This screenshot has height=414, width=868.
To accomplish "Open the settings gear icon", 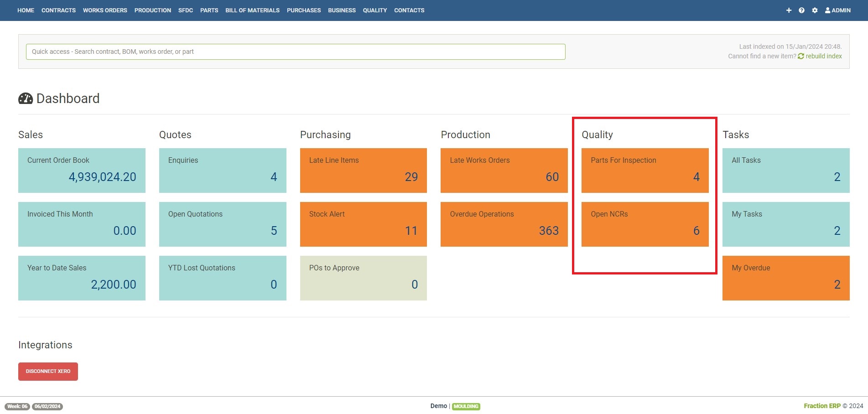I will [815, 10].
